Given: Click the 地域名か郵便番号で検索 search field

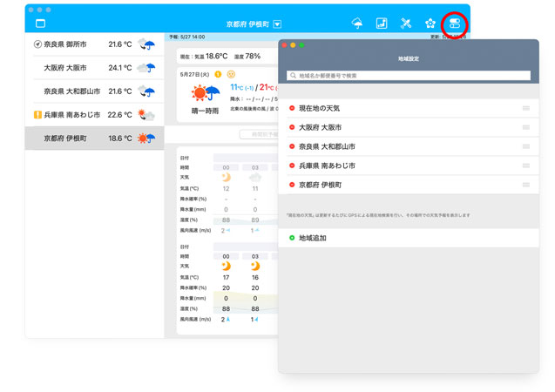Looking at the screenshot, I should (x=408, y=76).
